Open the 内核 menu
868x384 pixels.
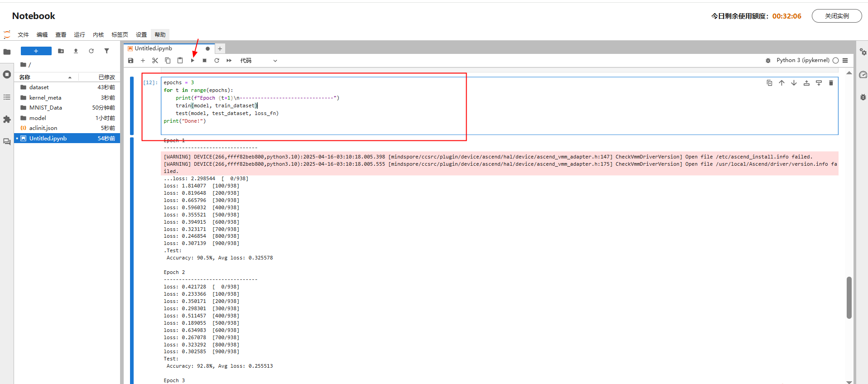[x=98, y=34]
